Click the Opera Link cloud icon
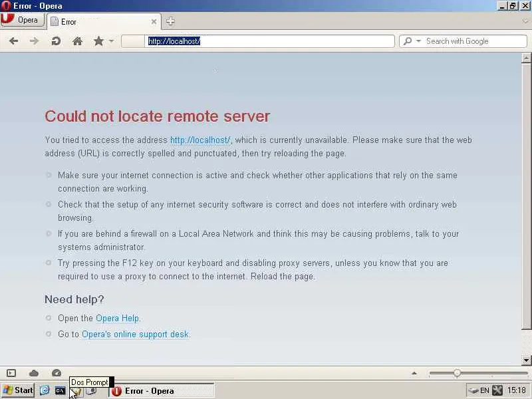Screen dimensions: 532x399 [x=34, y=373]
